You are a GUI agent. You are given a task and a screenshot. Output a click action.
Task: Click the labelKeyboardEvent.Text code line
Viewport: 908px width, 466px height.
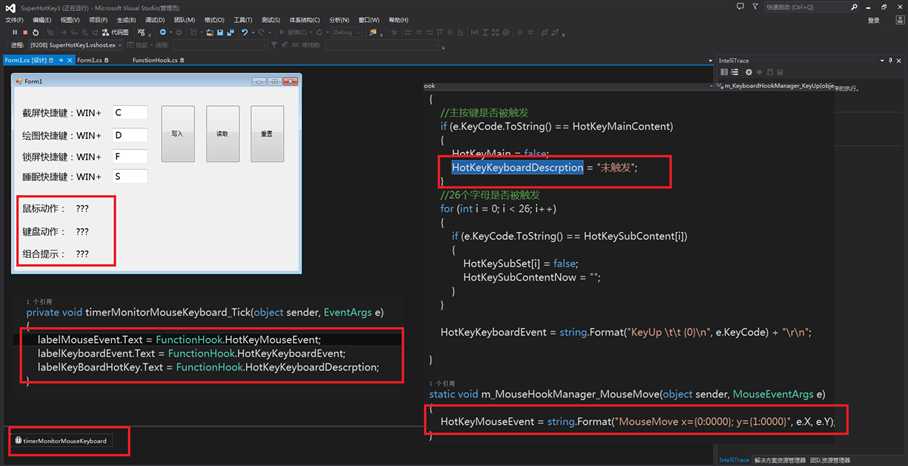pyautogui.click(x=191, y=353)
